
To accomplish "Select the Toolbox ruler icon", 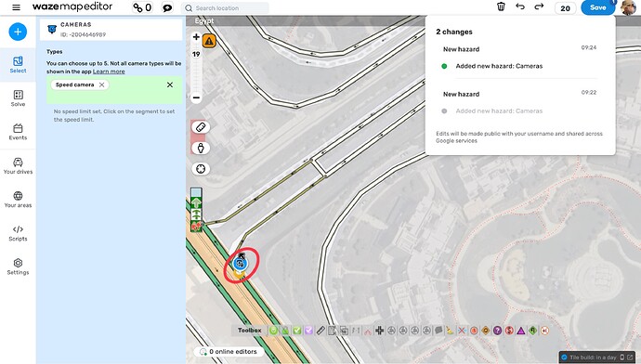I will (x=320, y=331).
